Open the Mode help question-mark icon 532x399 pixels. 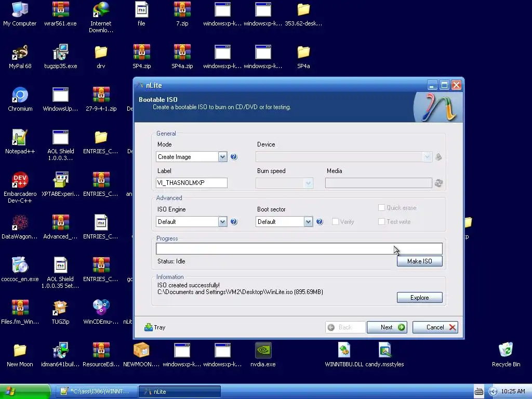(234, 157)
